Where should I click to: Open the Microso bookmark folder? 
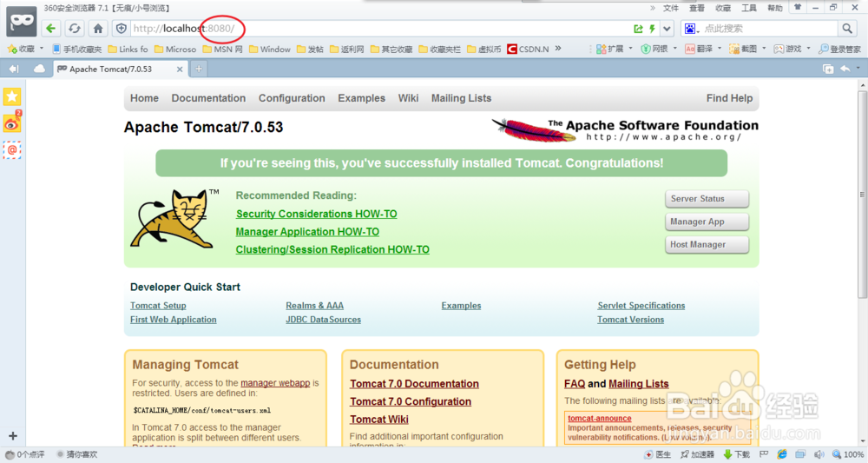pos(175,49)
